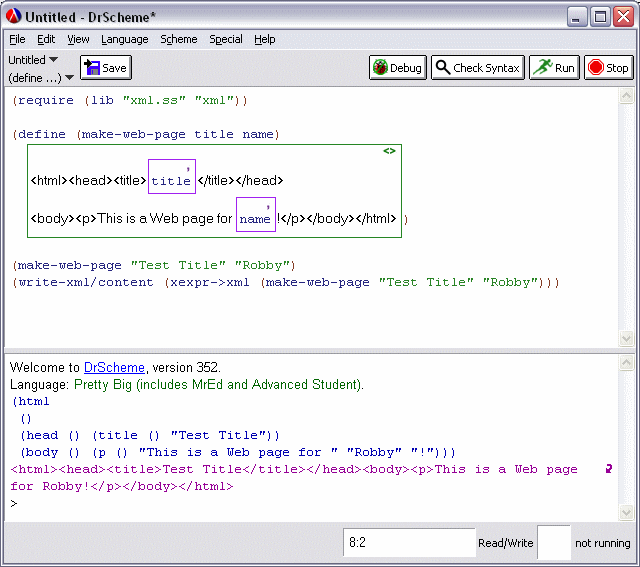
Task: Run the program with the Run button
Action: coord(554,68)
